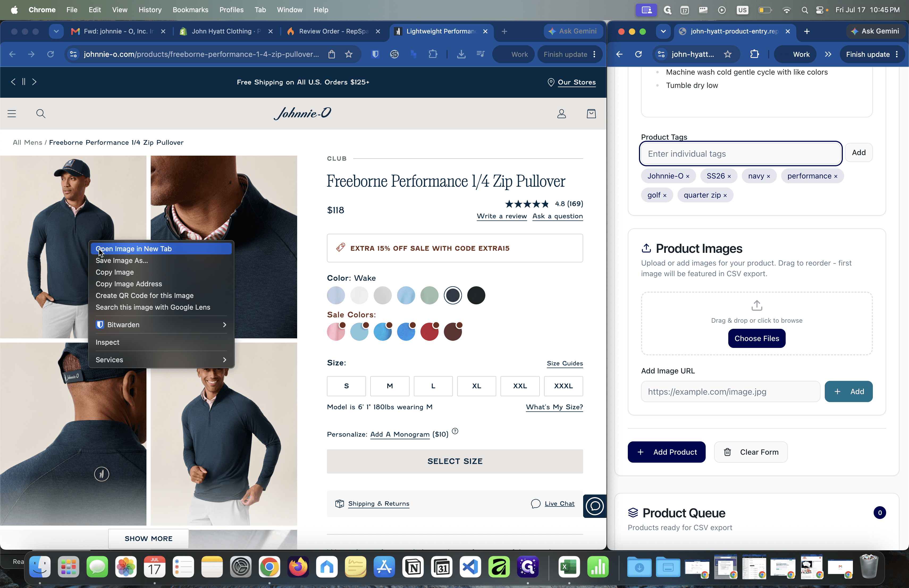Launch Notion from the dock

click(x=413, y=567)
